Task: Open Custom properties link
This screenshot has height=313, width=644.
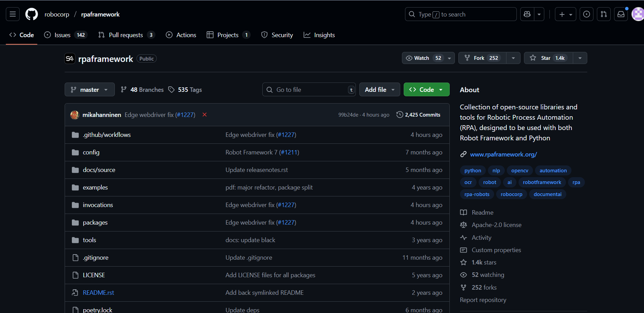Action: pyautogui.click(x=491, y=250)
